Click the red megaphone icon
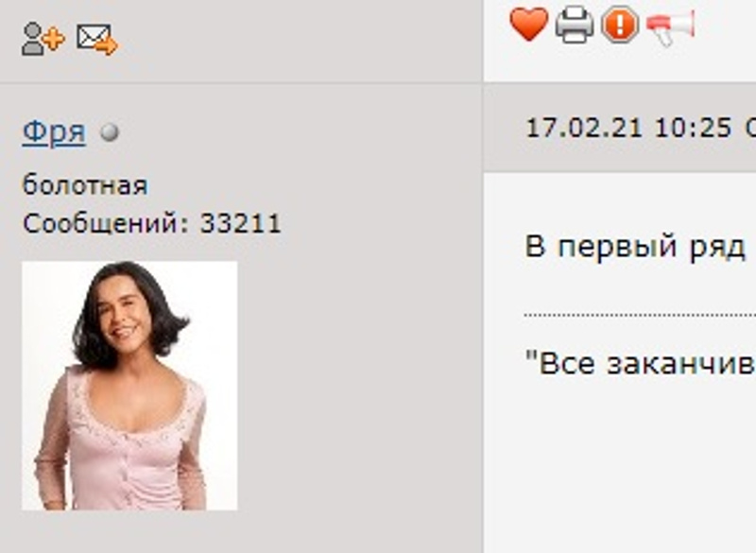Image resolution: width=756 pixels, height=553 pixels. (670, 27)
